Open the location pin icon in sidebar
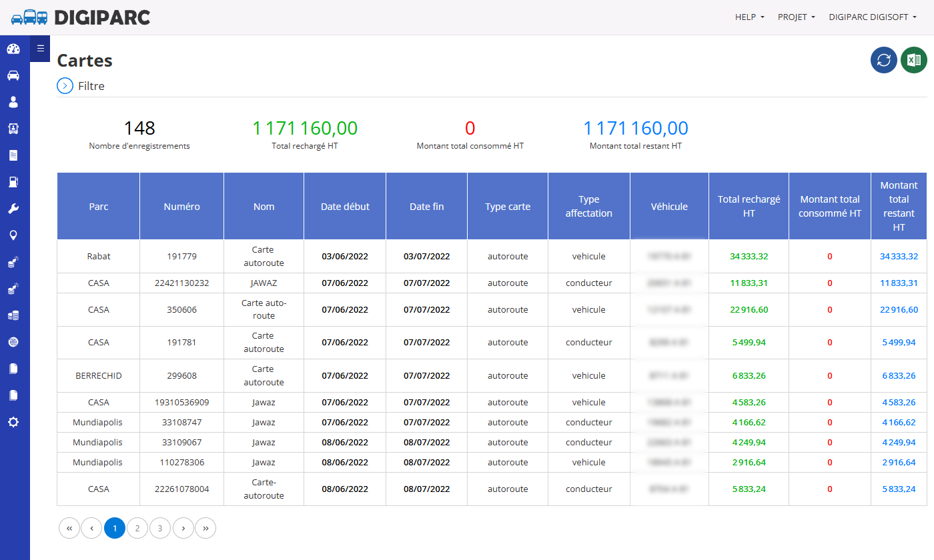The height and width of the screenshot is (560, 934). [13, 235]
